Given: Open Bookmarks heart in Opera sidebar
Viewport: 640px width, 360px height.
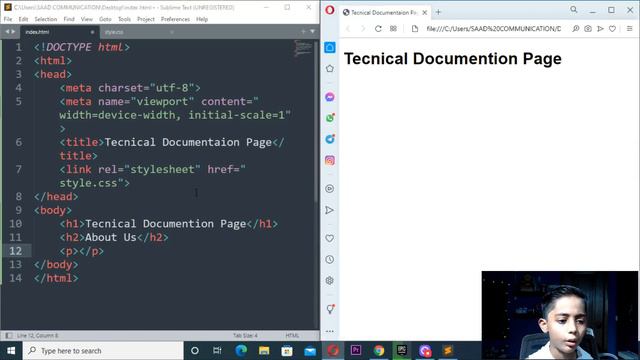Looking at the screenshot, I should [330, 238].
